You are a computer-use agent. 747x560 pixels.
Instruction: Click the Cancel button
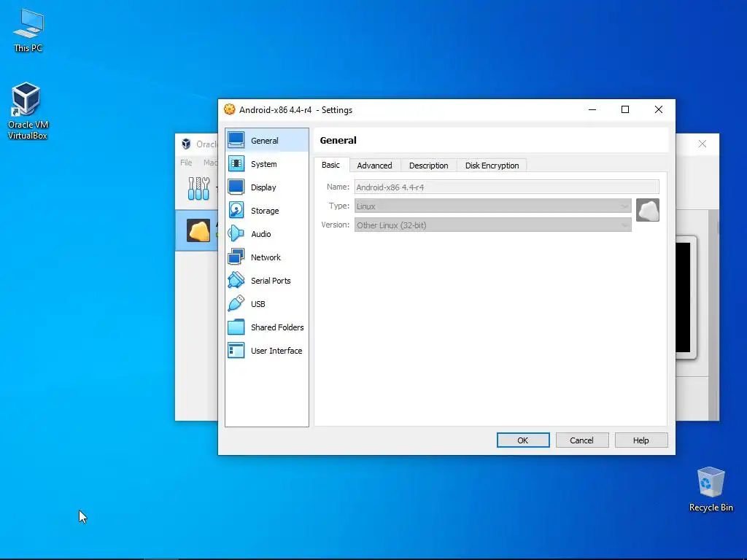(582, 440)
